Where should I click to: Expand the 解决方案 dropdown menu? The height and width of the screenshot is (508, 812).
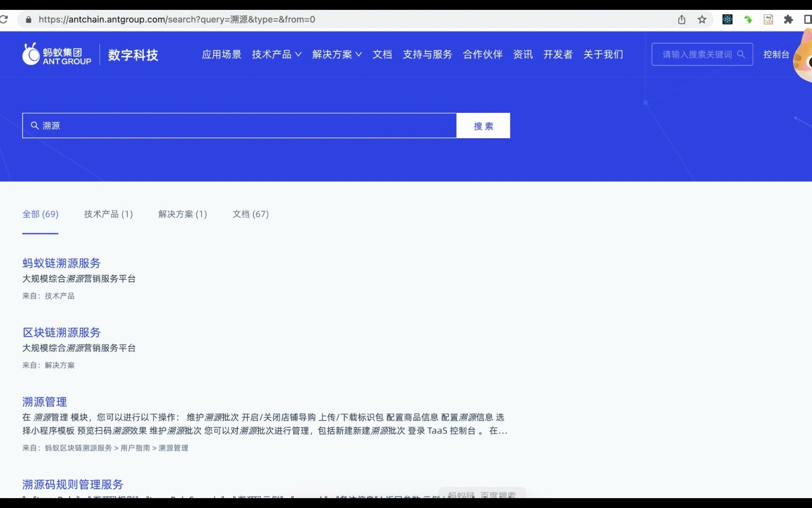point(337,54)
